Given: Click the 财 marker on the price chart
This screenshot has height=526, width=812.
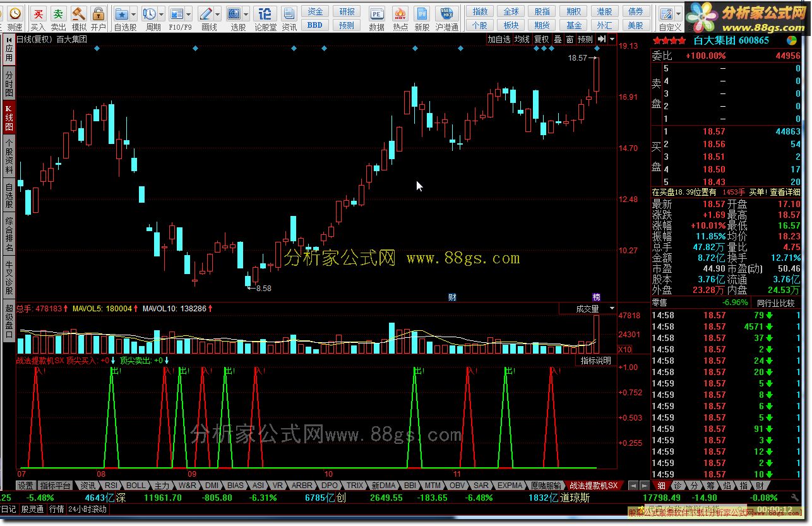Looking at the screenshot, I should tap(452, 297).
